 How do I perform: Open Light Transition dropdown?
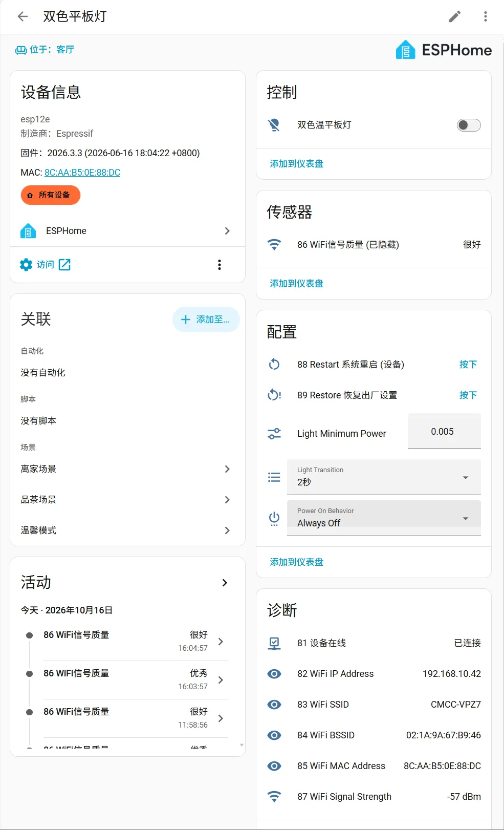384,477
